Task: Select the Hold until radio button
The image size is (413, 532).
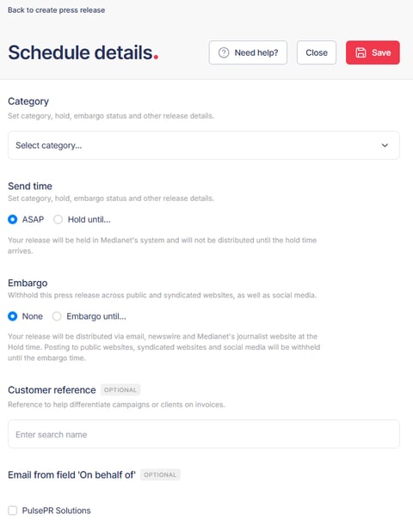Action: pos(59,219)
